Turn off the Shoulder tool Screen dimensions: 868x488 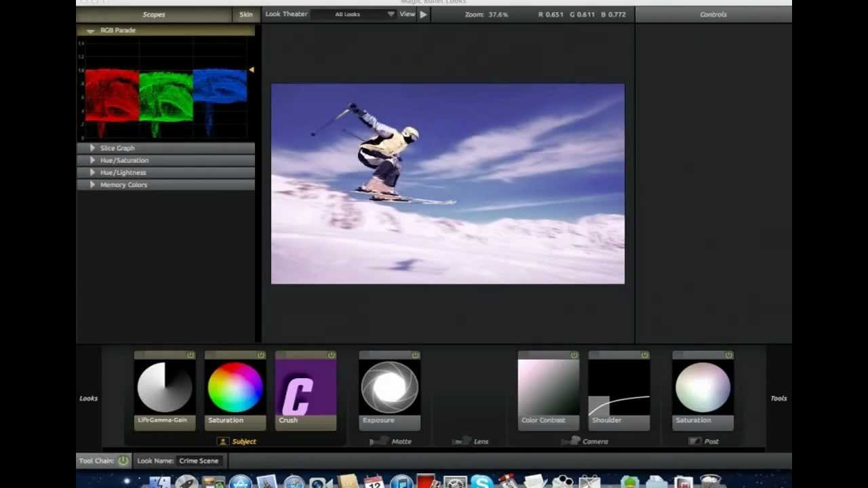(645, 355)
